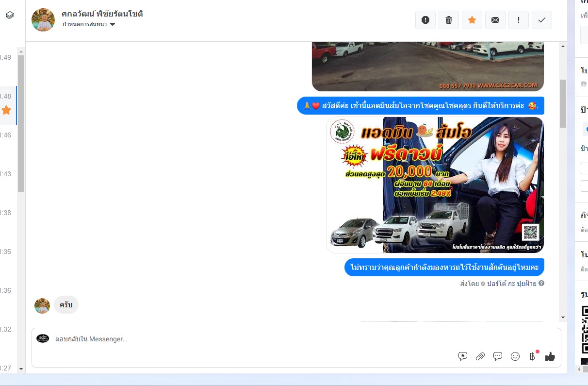Open the chat bubble quick reply icon

[x=498, y=356]
